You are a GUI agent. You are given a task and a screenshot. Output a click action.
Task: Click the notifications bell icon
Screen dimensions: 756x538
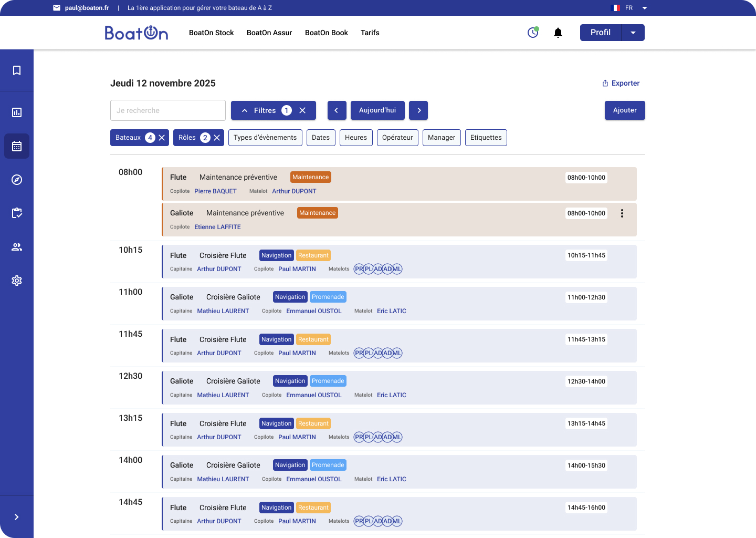(x=558, y=32)
